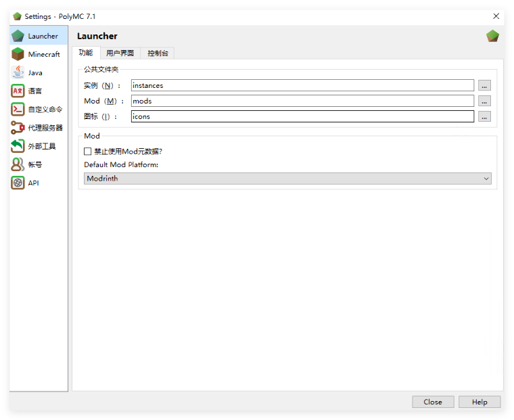Select the 代理服务器 label in sidebar
514x420 pixels.
point(45,128)
